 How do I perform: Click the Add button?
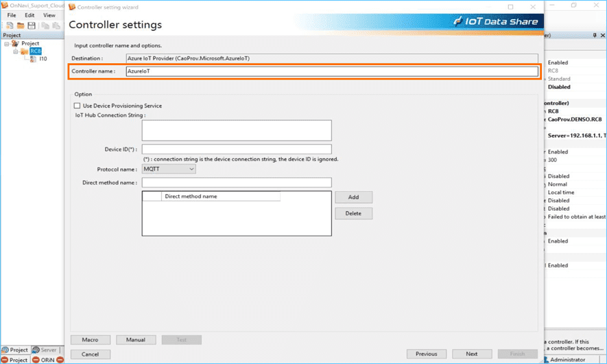point(353,197)
